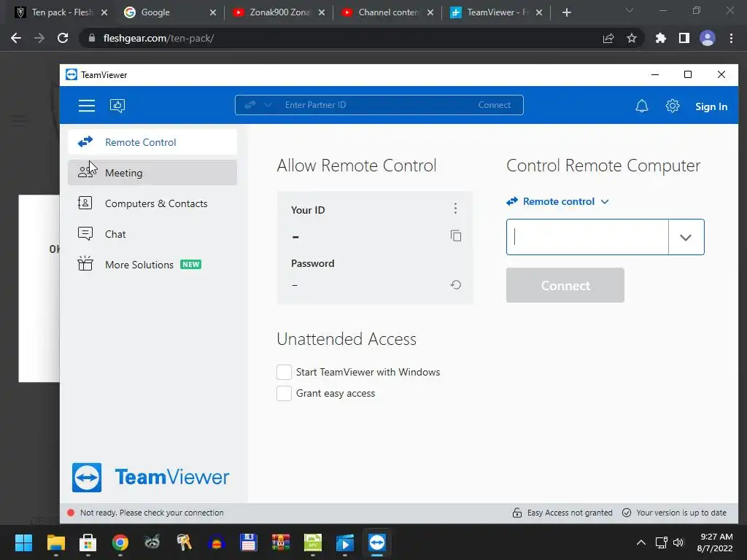Open volume control in system tray
This screenshot has width=747, height=560.
pos(678,542)
